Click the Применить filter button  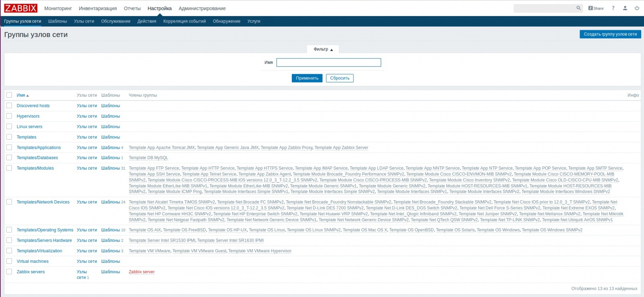pos(307,78)
